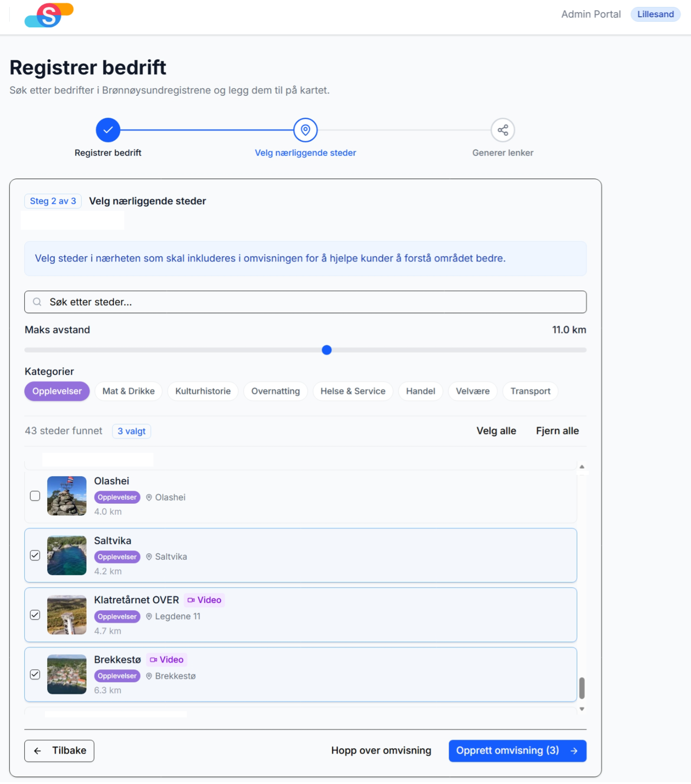Click the location pin step icon
Viewport: 691px width, 784px height.
tap(305, 130)
